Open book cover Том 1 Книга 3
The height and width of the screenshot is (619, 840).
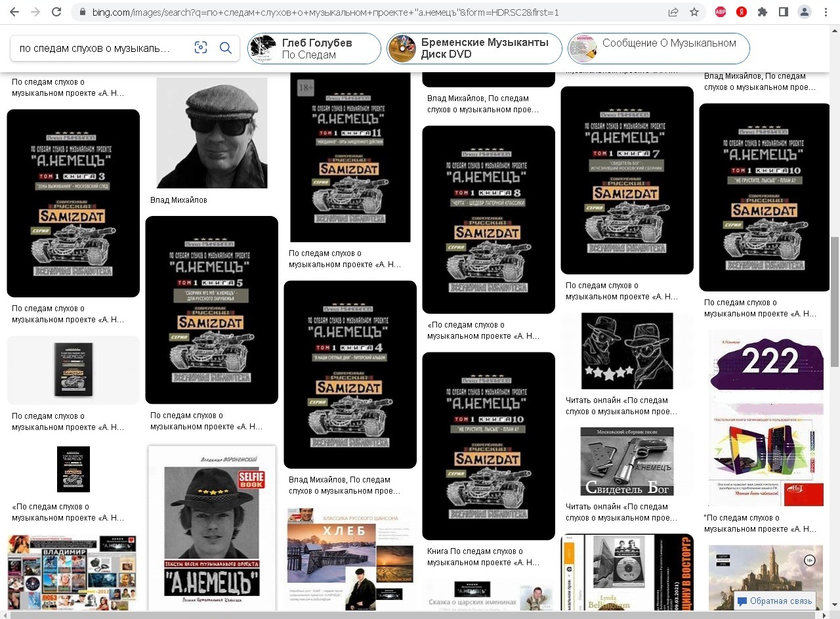click(73, 203)
